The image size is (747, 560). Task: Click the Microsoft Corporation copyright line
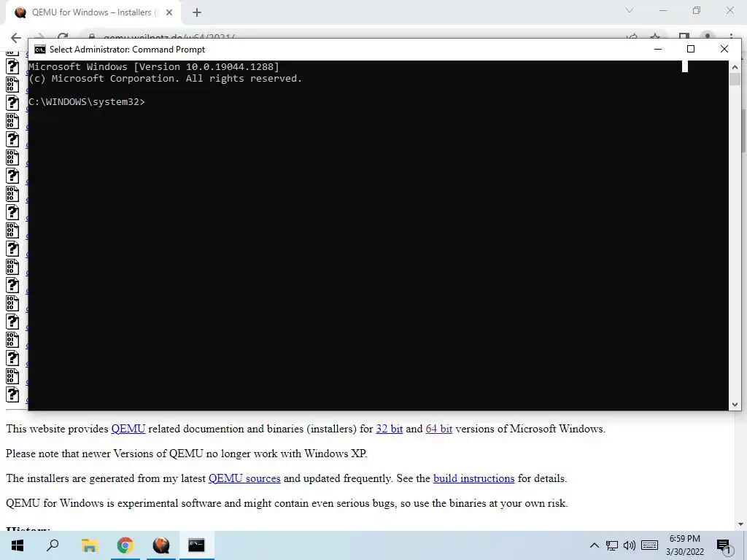(166, 79)
